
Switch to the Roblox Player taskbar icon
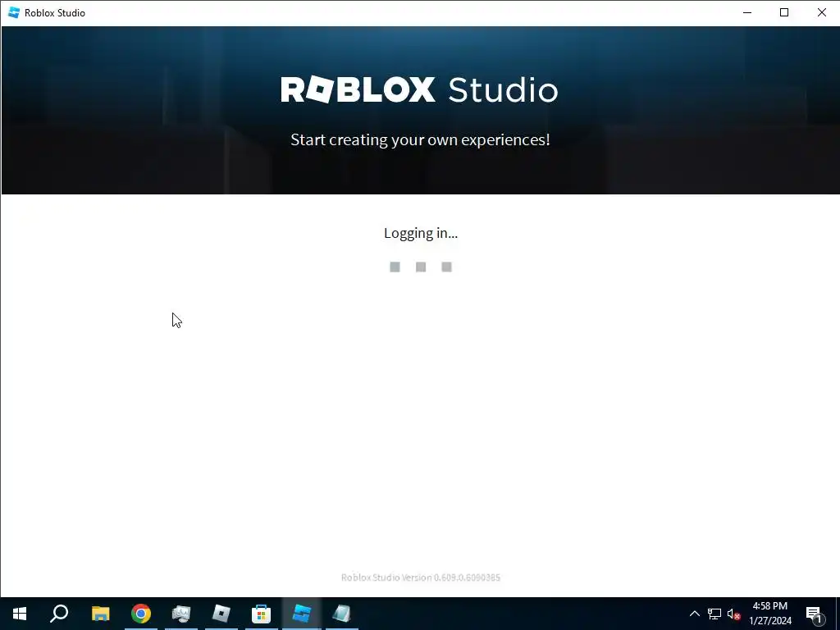tap(221, 614)
